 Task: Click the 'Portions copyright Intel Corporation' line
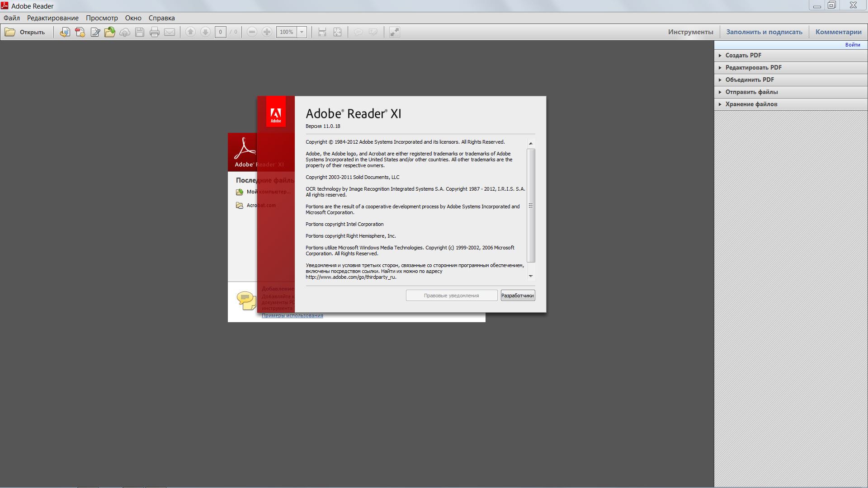click(x=344, y=225)
